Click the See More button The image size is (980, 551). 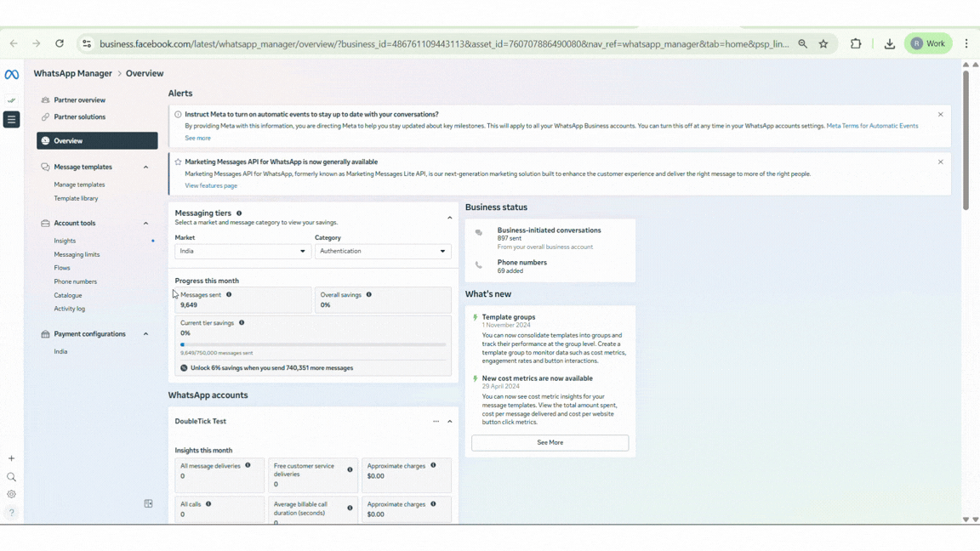click(x=550, y=442)
